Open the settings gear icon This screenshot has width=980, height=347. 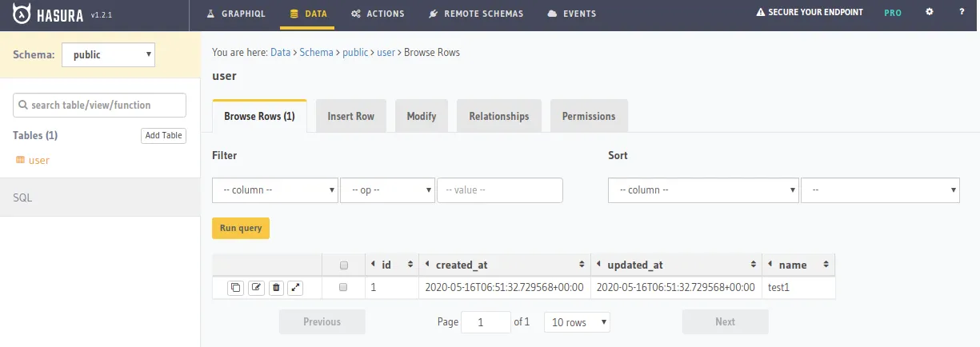click(930, 14)
